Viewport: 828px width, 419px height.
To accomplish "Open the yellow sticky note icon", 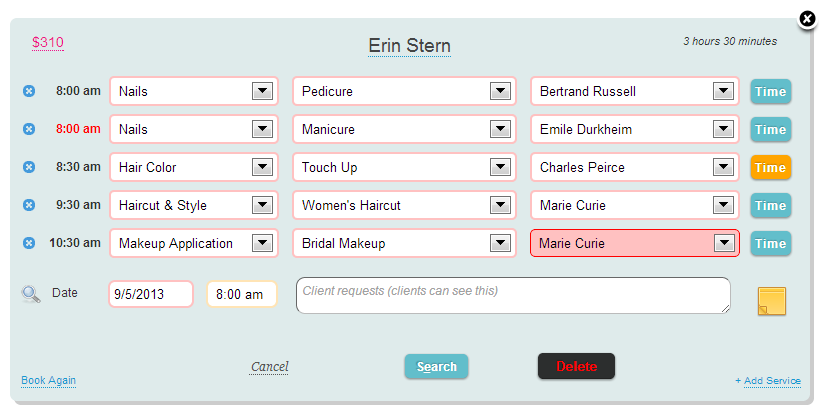I will (x=771, y=301).
